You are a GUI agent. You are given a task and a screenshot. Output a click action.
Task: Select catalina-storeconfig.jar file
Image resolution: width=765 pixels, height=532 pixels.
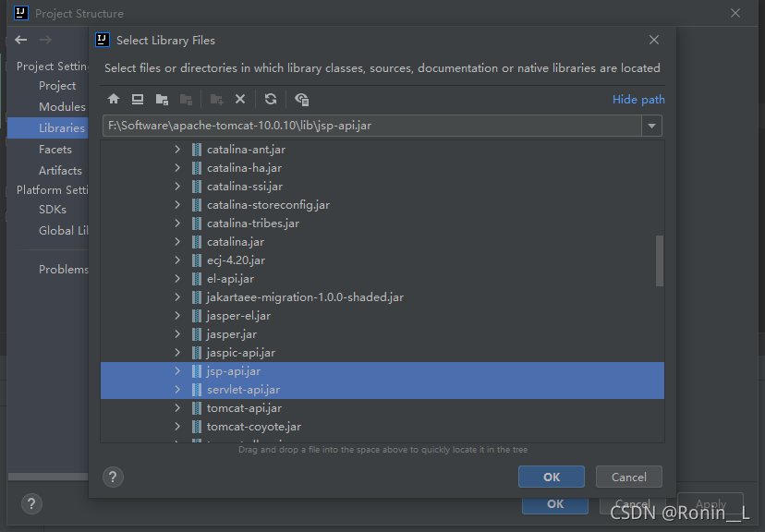(x=268, y=205)
